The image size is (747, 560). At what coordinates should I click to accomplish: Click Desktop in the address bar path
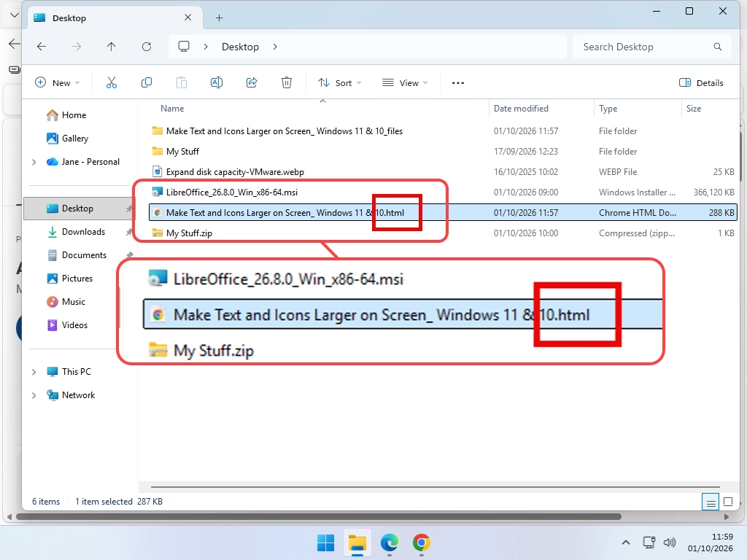(x=240, y=47)
